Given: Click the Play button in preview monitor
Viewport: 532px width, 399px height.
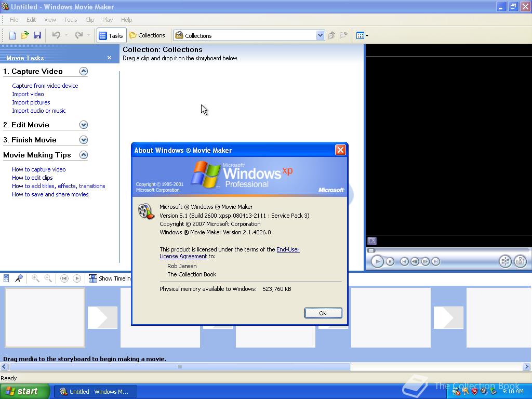Looking at the screenshot, I should [377, 262].
